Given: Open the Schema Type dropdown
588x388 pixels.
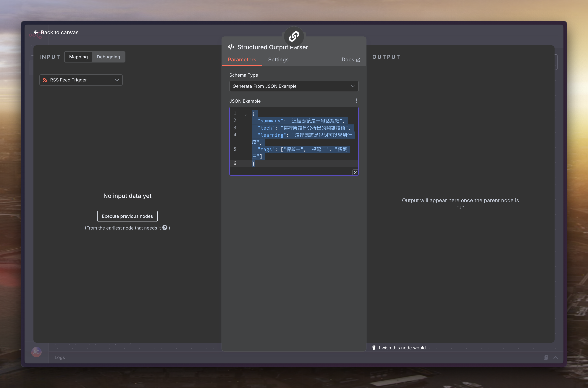Looking at the screenshot, I should [x=294, y=86].
